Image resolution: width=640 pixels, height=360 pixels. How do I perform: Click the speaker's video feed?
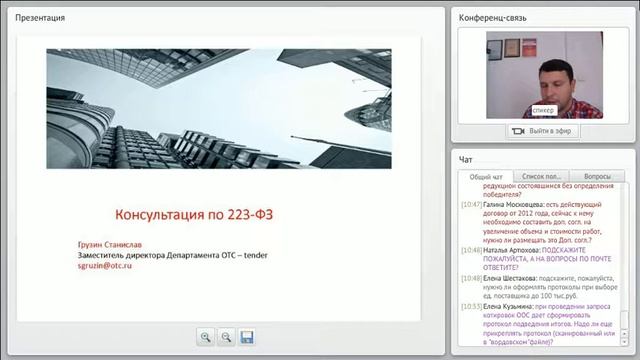tap(544, 75)
